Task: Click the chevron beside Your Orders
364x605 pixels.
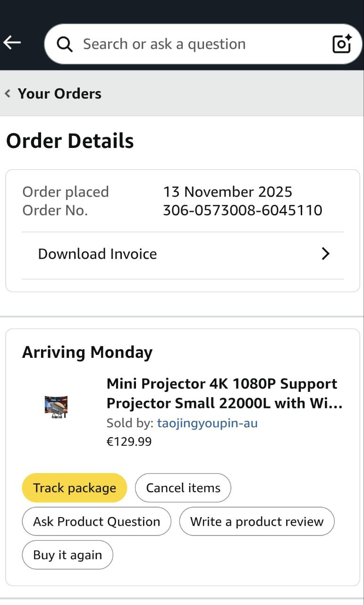Action: [x=8, y=94]
